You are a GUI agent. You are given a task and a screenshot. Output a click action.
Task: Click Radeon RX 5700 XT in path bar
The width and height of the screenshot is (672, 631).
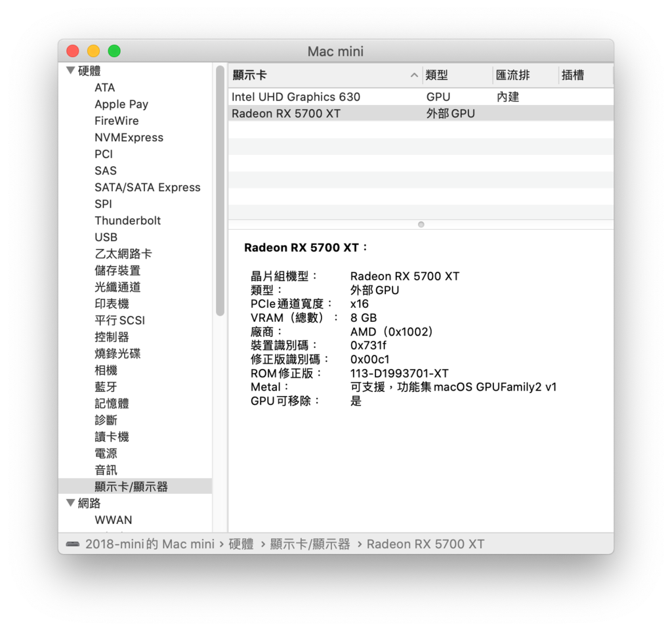coord(425,544)
